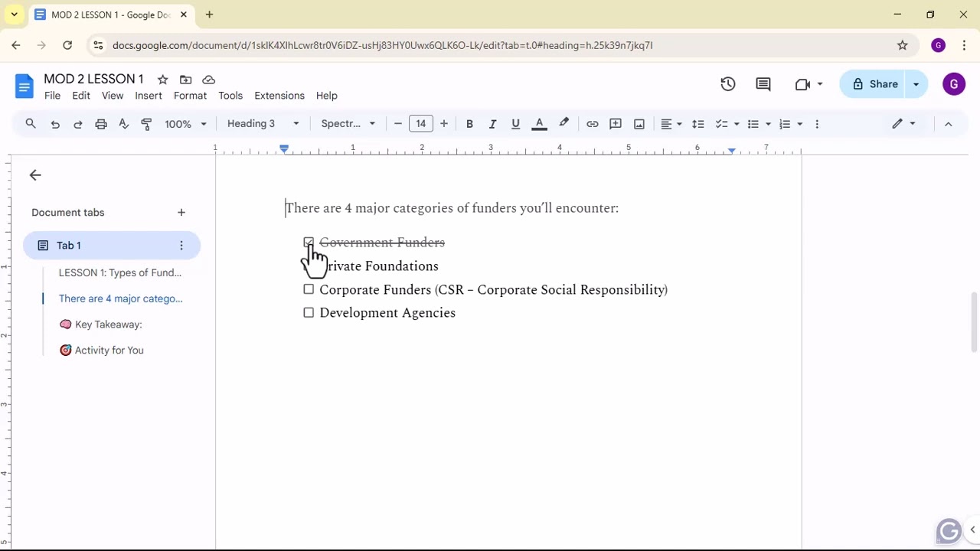The image size is (980, 551).
Task: Decrease font size with minus button
Action: (x=398, y=124)
